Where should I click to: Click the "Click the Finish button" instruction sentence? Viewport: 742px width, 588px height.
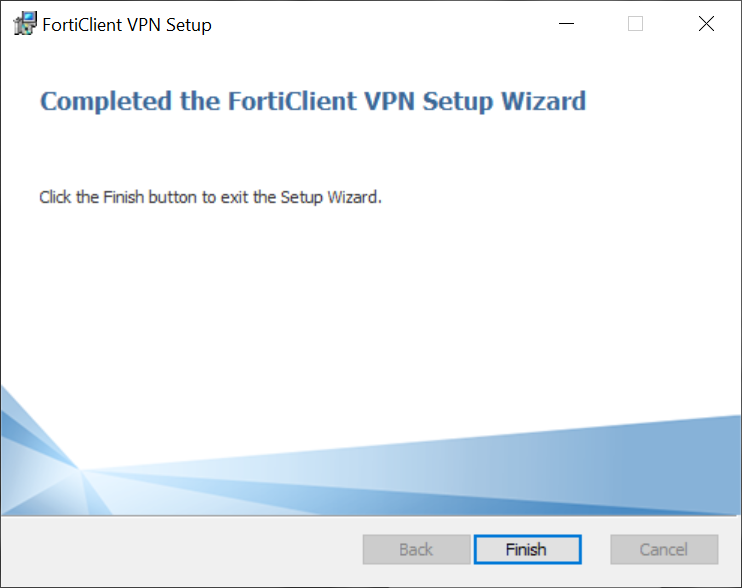point(210,197)
